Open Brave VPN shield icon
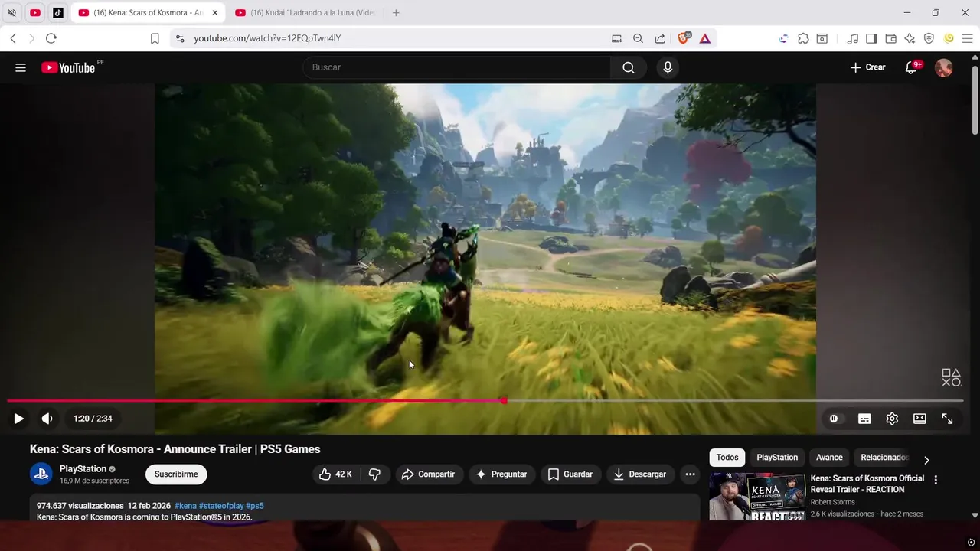The width and height of the screenshot is (980, 551). point(929,38)
